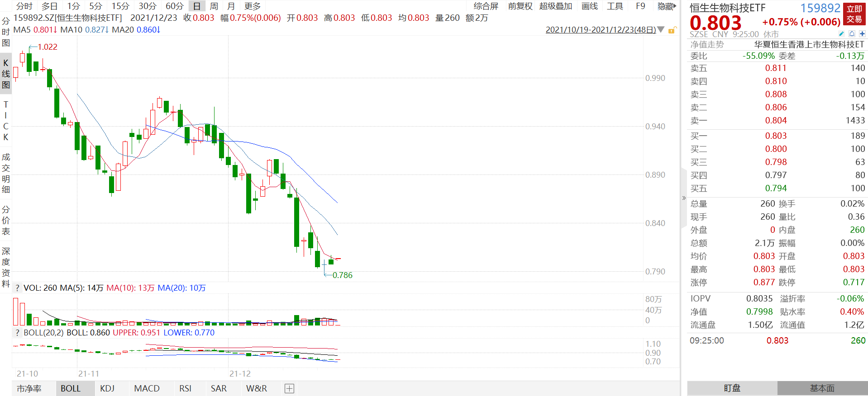868x396 pixels.
Task: Click MA20 0.860 moving average label
Action: pyautogui.click(x=136, y=30)
